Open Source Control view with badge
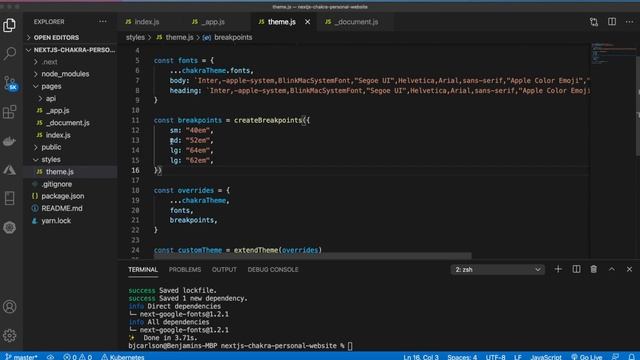This screenshot has width=640, height=360. point(10,83)
